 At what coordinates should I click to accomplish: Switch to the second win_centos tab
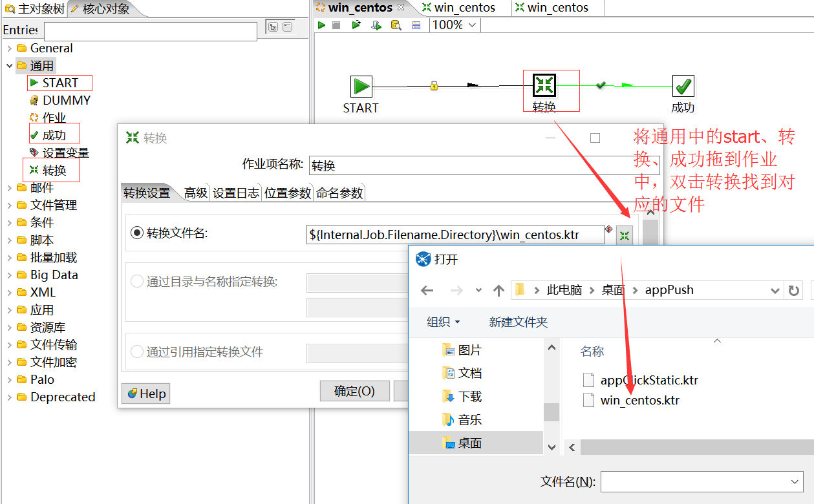pos(458,8)
